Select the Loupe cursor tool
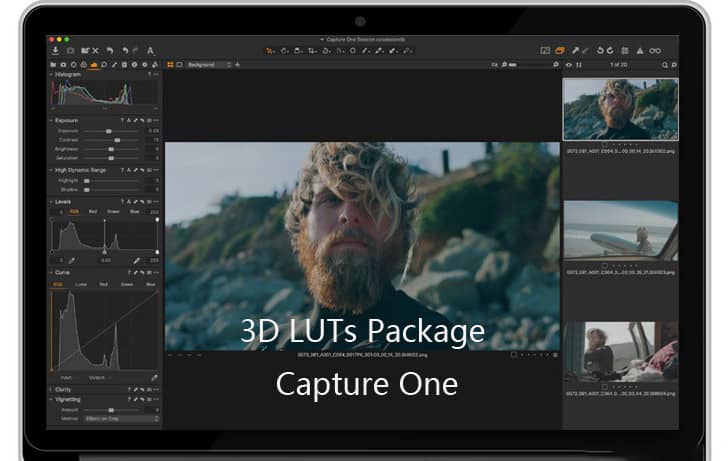 pos(298,51)
